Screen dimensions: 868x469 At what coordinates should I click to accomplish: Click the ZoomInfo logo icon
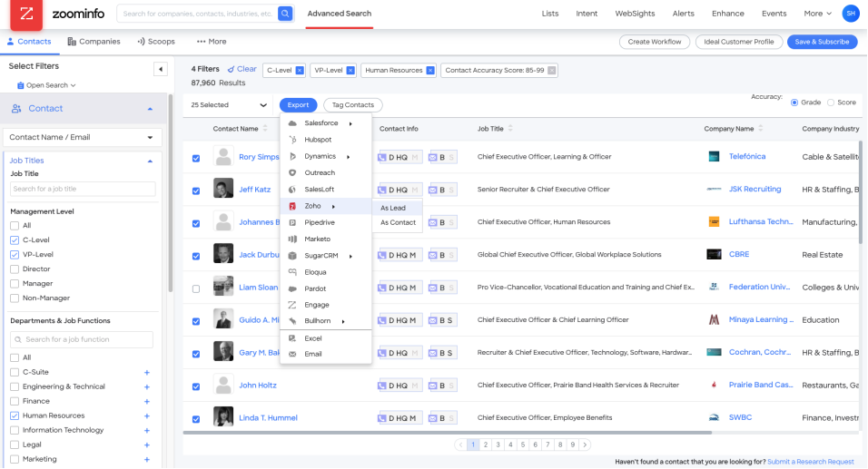coord(26,15)
